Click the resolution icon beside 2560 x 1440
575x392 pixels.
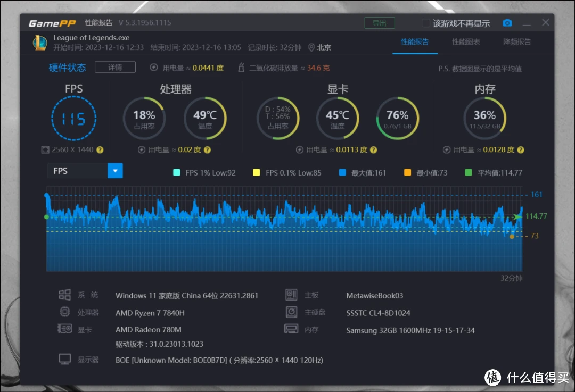45,149
